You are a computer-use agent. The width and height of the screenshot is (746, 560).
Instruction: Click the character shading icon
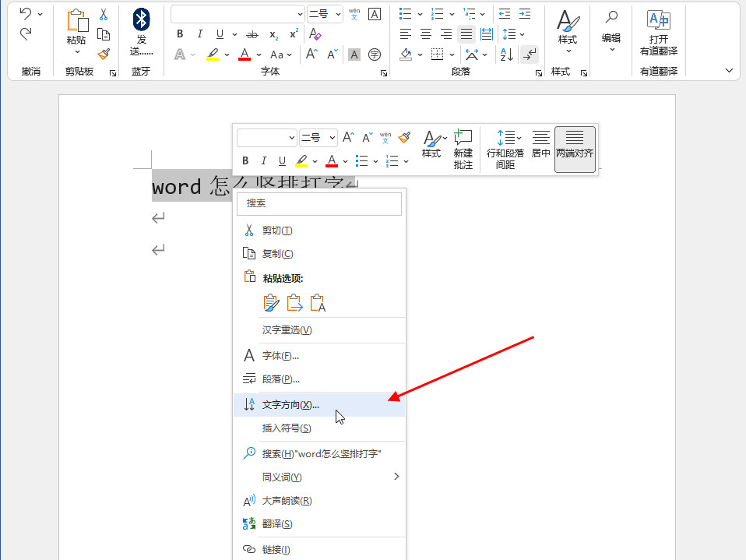click(354, 55)
